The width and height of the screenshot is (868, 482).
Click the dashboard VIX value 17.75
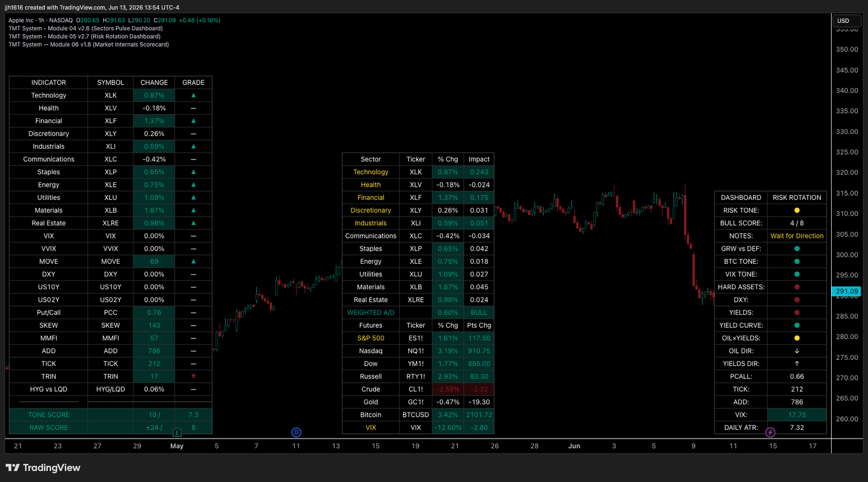797,415
